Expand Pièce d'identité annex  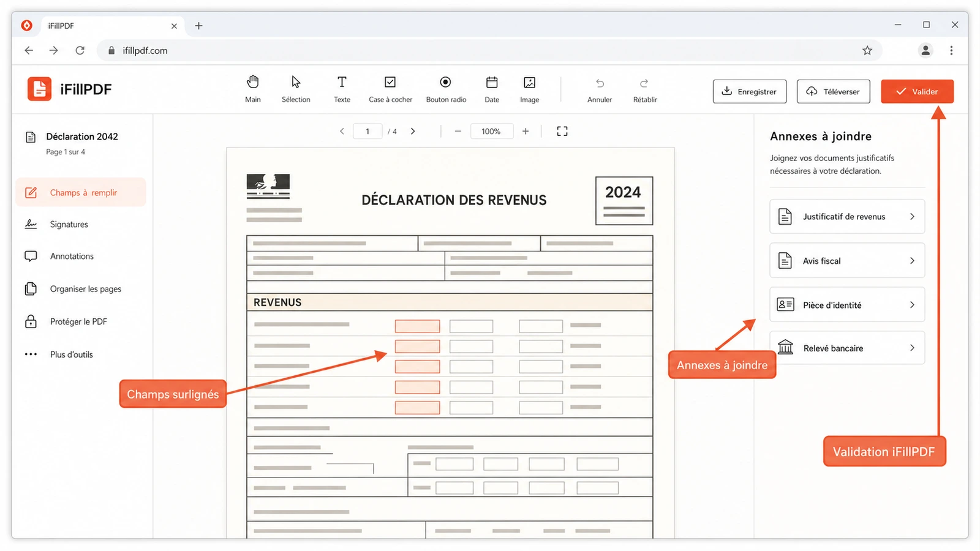(847, 304)
